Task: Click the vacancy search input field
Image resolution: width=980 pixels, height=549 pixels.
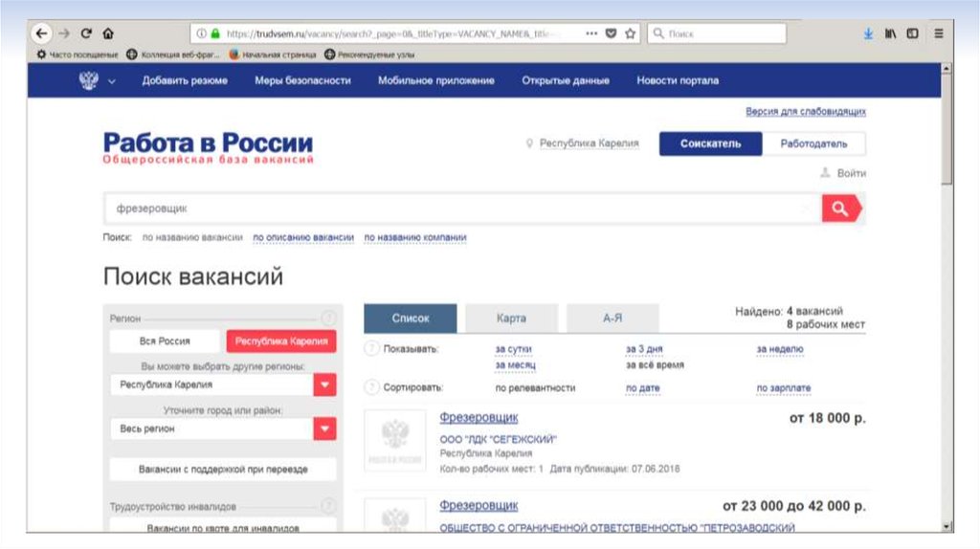Action: [462, 209]
